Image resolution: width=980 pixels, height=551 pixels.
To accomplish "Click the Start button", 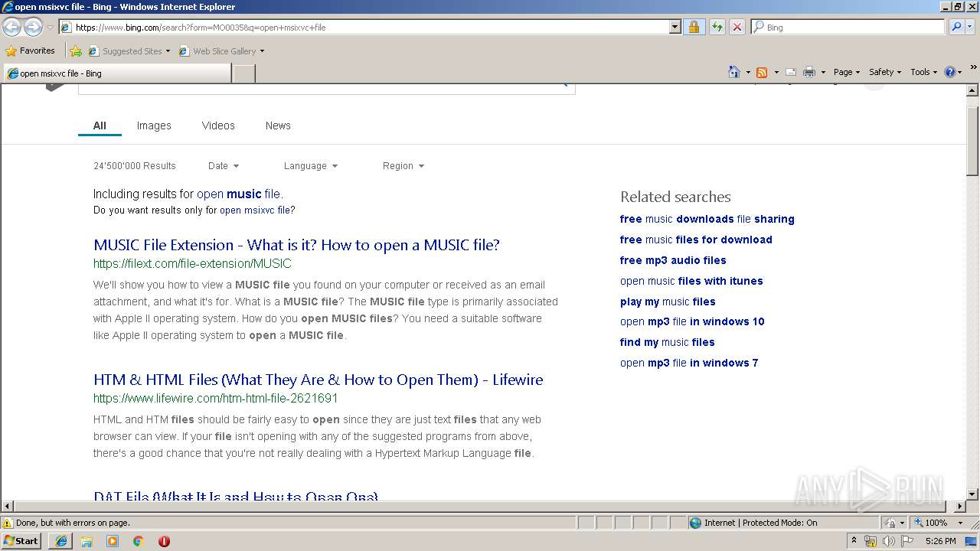I will [x=21, y=541].
